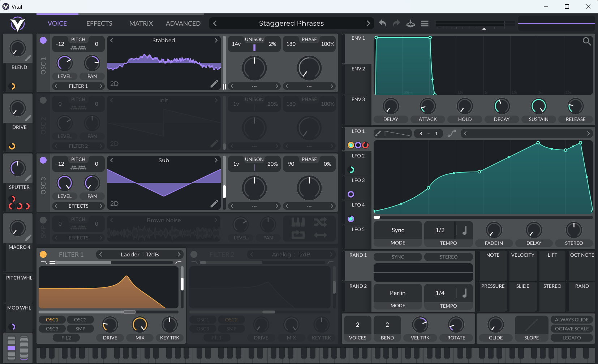Click the save preset icon
The image size is (598, 364).
point(410,23)
